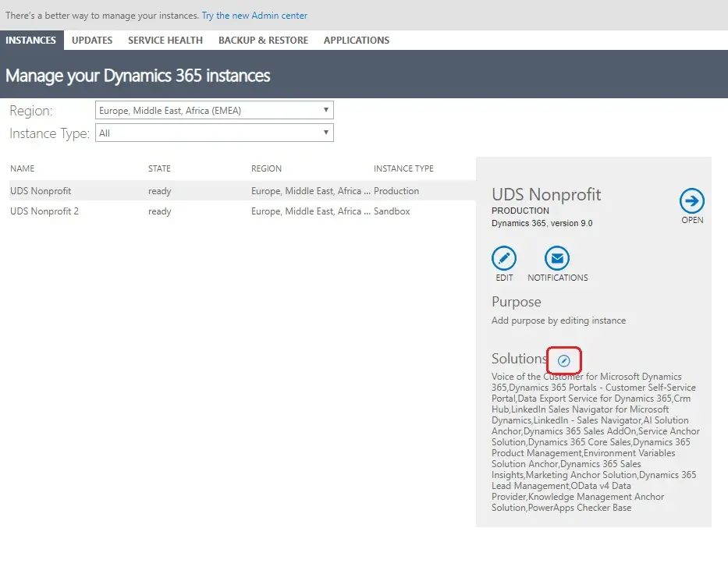Click the PRODUCTION label in details panel
The height and width of the screenshot is (581, 728).
click(x=520, y=211)
